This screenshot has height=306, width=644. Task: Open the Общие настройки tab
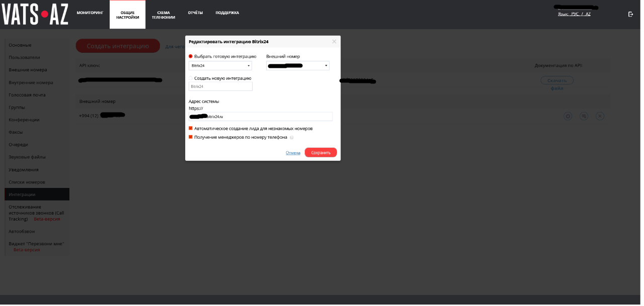127,15
